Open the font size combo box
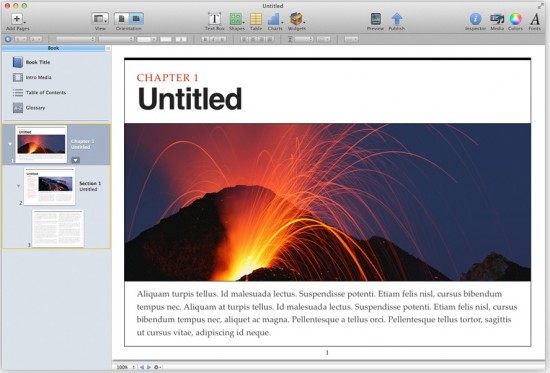550x373 pixels. point(147,39)
